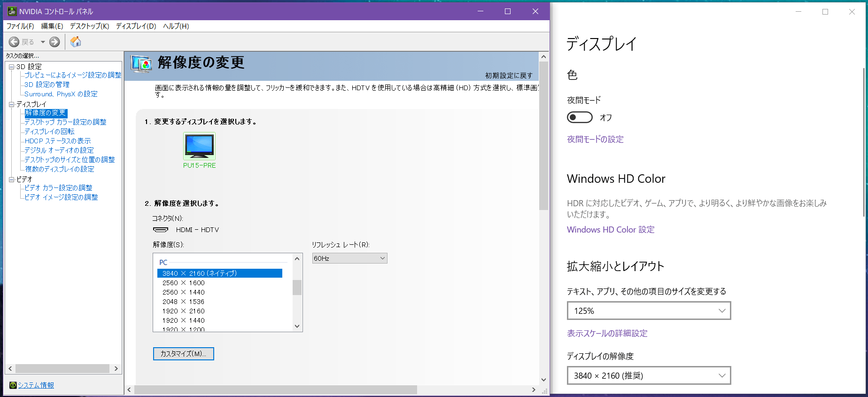Close the Settings display window
This screenshot has height=397, width=868.
click(x=852, y=12)
